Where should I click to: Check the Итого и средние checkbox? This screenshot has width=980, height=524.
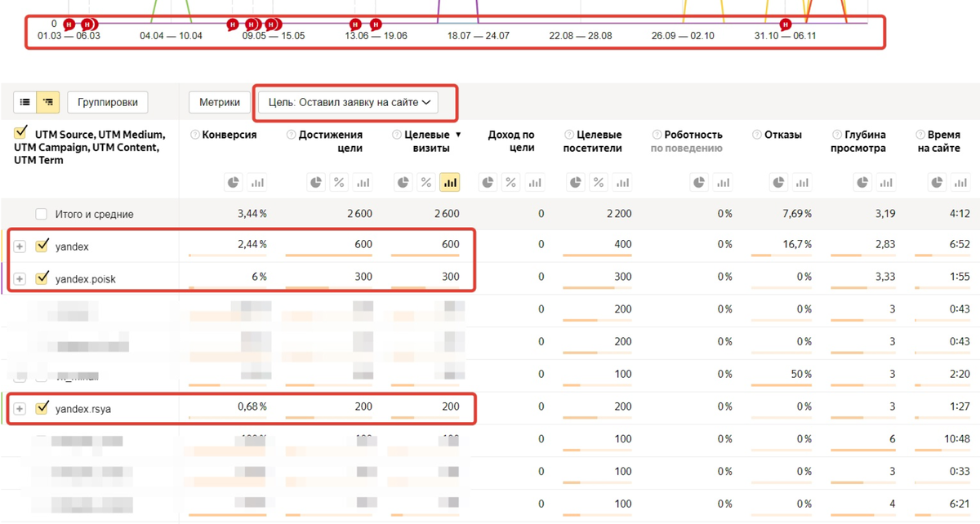(x=42, y=214)
